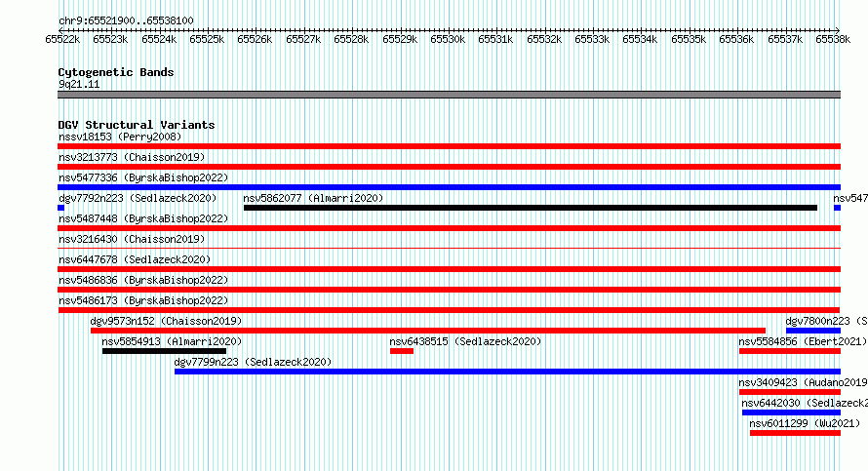Open nsv5486173 (ByrskaBishop2022) label
This screenshot has height=471, width=868.
pyautogui.click(x=143, y=300)
